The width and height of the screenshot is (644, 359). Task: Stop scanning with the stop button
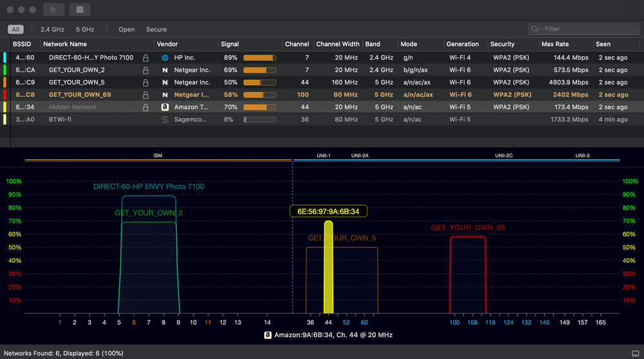point(79,10)
